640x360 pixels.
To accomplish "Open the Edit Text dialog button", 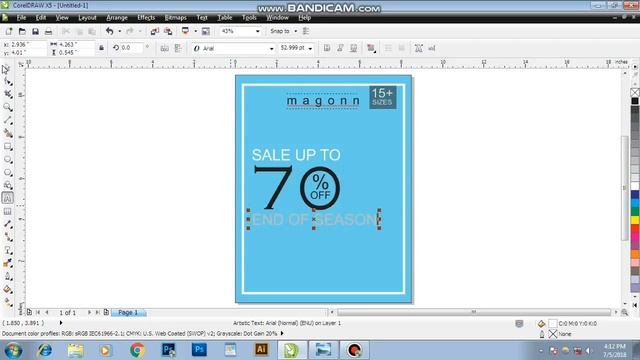I will [x=431, y=48].
